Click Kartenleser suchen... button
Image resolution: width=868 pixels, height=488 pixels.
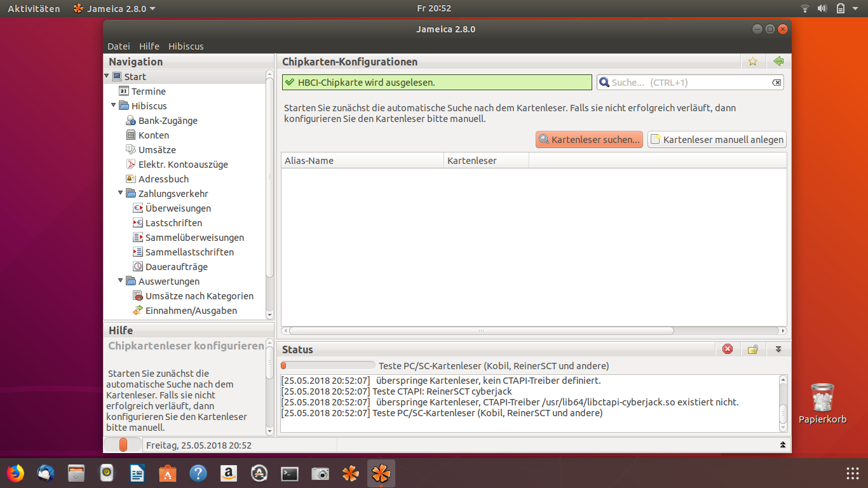[589, 140]
